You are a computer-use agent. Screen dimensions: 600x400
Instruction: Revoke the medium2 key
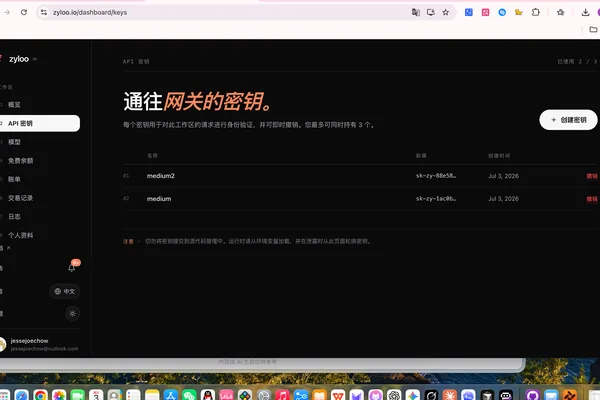(592, 176)
